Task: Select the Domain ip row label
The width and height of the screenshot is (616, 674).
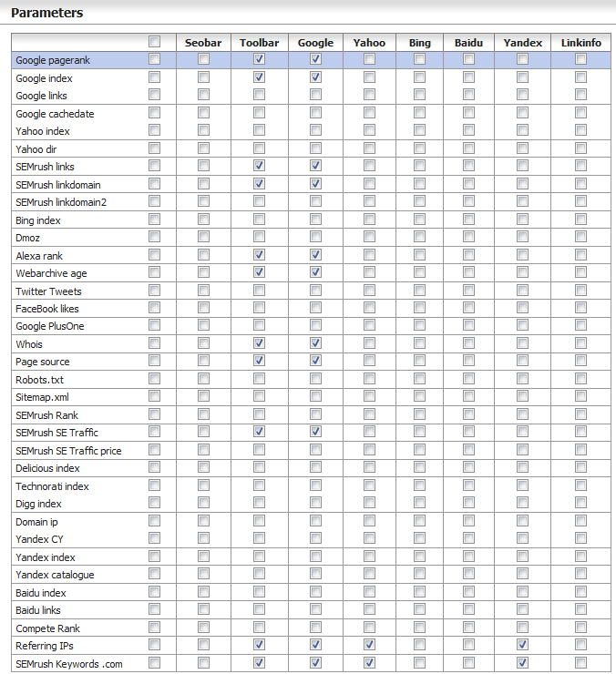Action: (36, 522)
